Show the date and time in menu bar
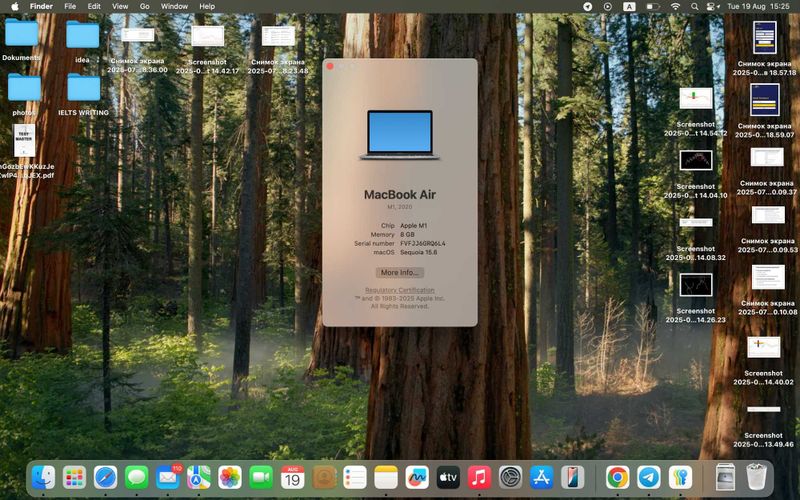 [758, 7]
